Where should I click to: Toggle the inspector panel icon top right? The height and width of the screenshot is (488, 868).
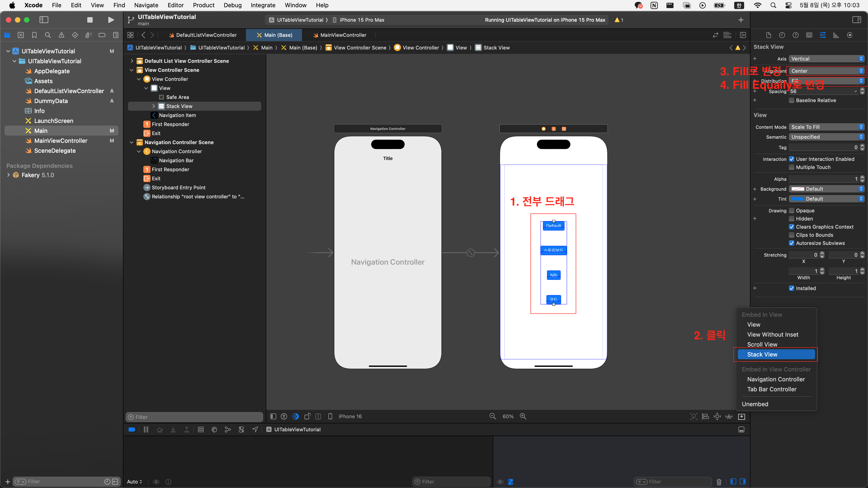click(856, 20)
